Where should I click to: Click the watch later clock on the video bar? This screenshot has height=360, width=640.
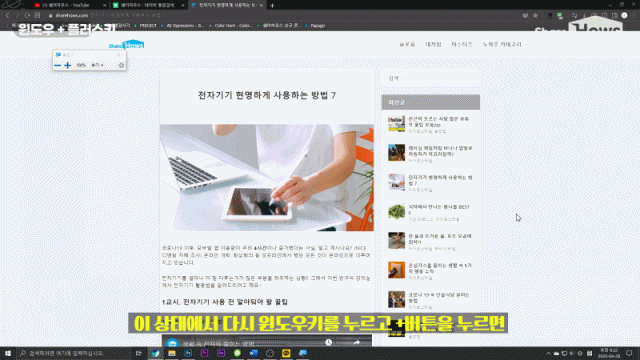[329, 342]
